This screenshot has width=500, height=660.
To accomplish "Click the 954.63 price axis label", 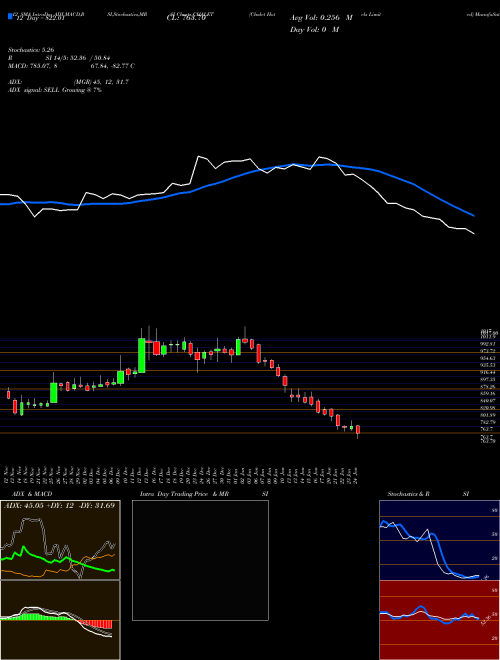I will tap(488, 358).
